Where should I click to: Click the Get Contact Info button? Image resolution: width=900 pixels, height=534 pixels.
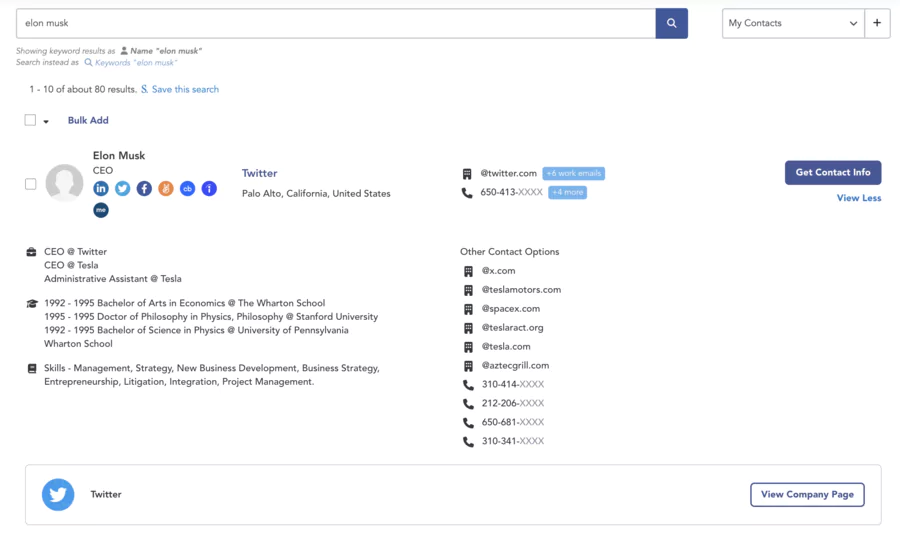833,172
